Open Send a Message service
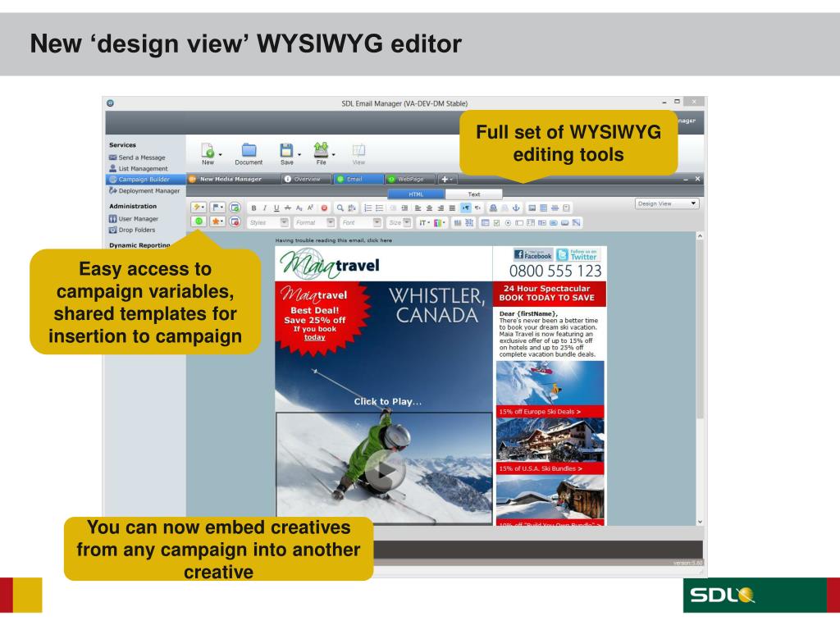The image size is (840, 630). (137, 157)
